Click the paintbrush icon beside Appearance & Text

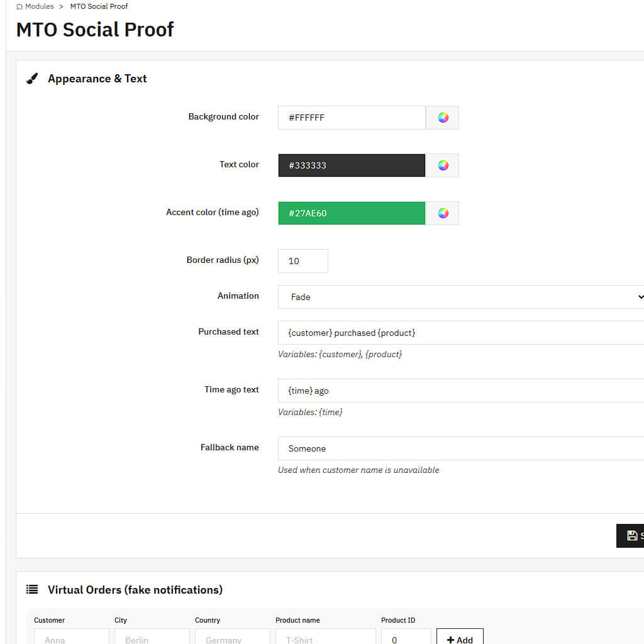(32, 79)
